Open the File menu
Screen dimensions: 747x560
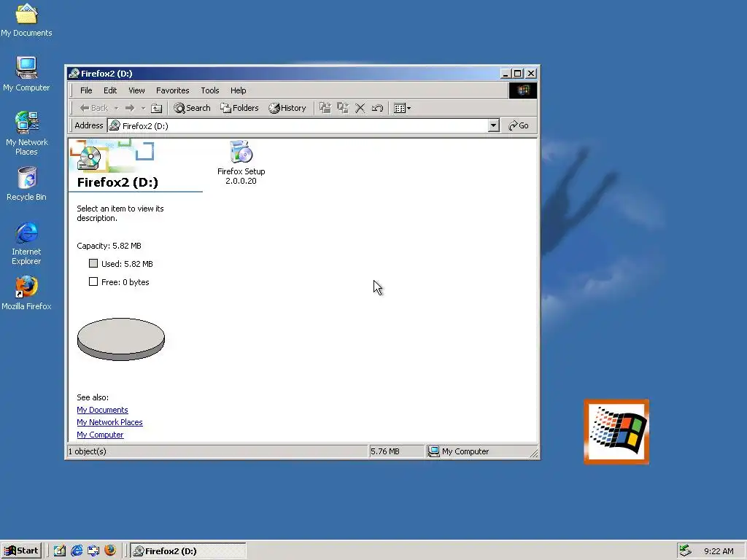(86, 90)
